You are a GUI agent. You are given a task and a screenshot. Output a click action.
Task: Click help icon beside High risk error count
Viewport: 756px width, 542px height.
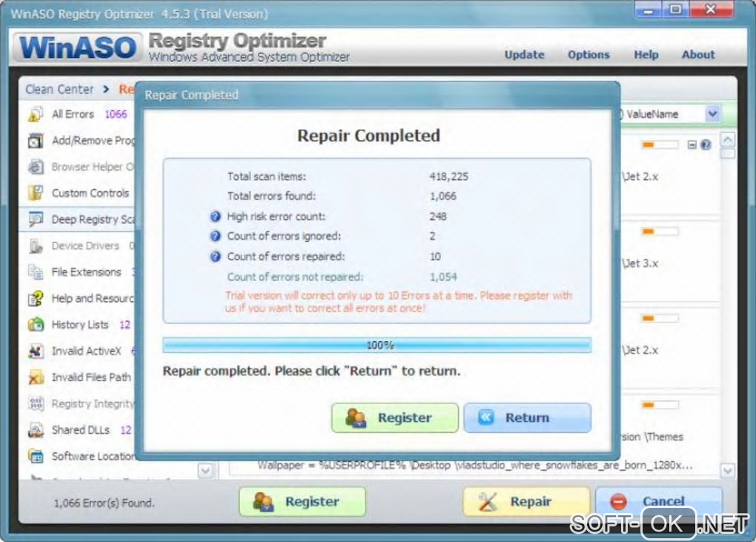[x=215, y=217]
